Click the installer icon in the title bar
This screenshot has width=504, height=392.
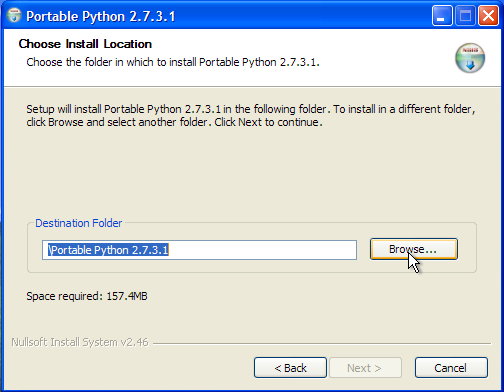coord(14,15)
